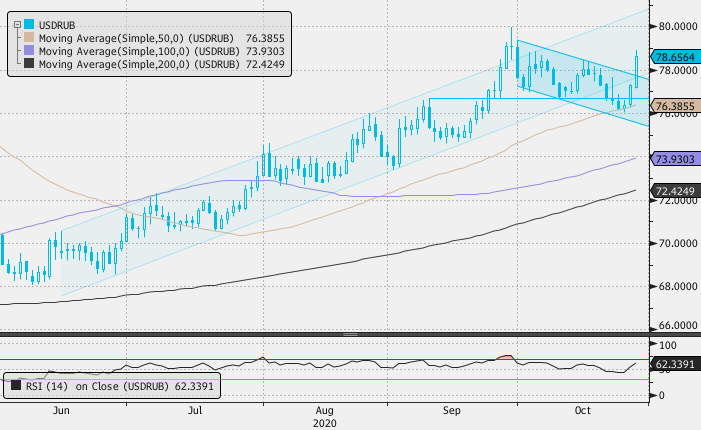Click the 62.3391 RSI value tag
Viewport: 701px width, 430px height.
tap(674, 364)
